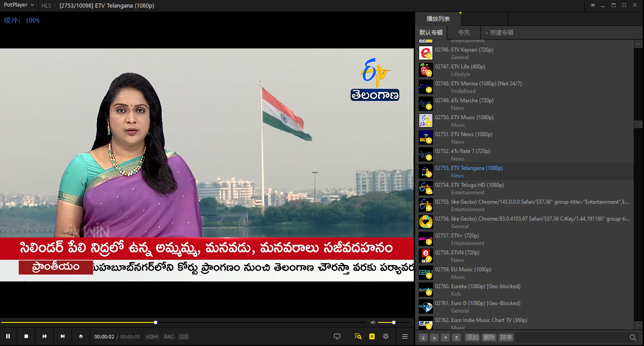
Task: Select ETV News (1080p) playlist entry
Action: tap(525, 138)
